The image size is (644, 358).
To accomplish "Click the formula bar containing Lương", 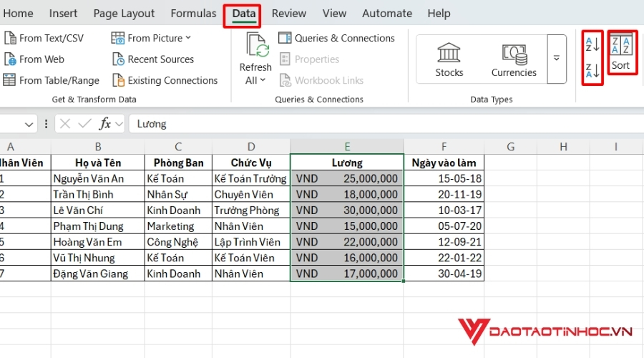I will (386, 124).
